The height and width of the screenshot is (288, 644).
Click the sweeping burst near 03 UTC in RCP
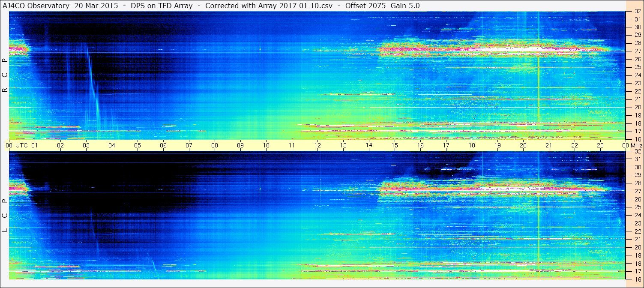tap(93, 86)
